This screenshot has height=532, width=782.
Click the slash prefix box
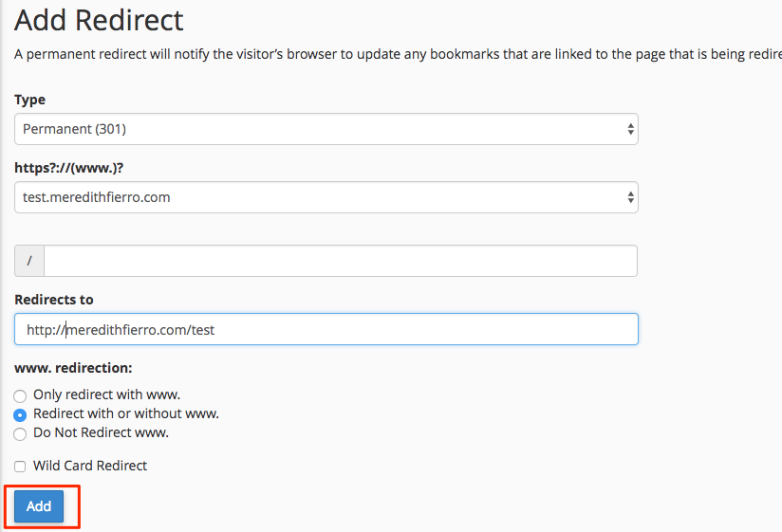pyautogui.click(x=29, y=261)
